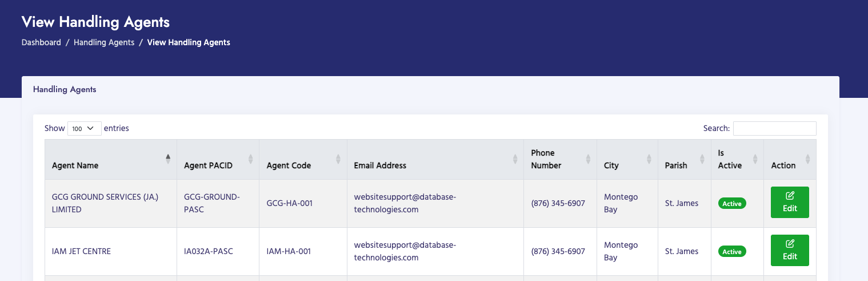Click the Search input field
Image resolution: width=868 pixels, height=281 pixels.
pyautogui.click(x=774, y=128)
